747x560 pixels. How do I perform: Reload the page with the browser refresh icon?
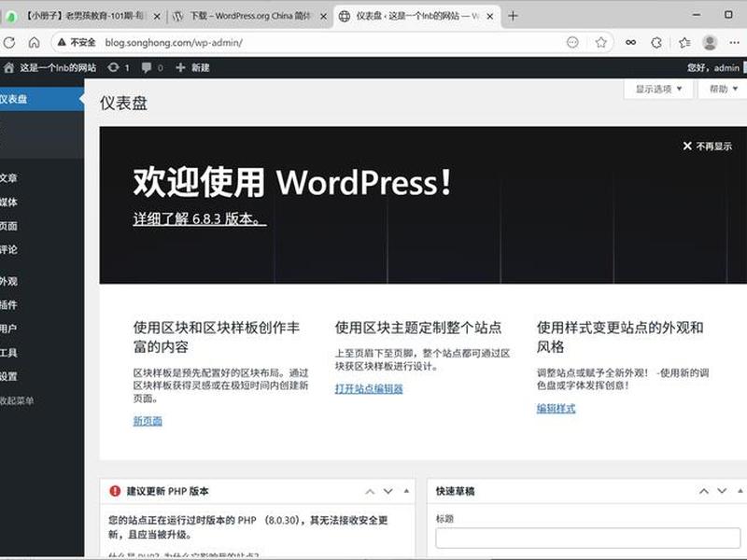coord(9,42)
